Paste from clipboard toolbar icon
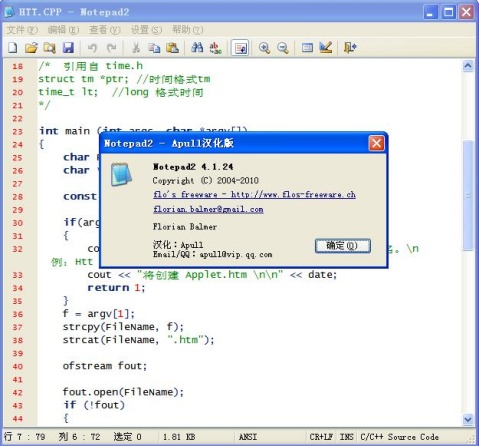Screen dimensions: 479x446 pyautogui.click(x=172, y=48)
